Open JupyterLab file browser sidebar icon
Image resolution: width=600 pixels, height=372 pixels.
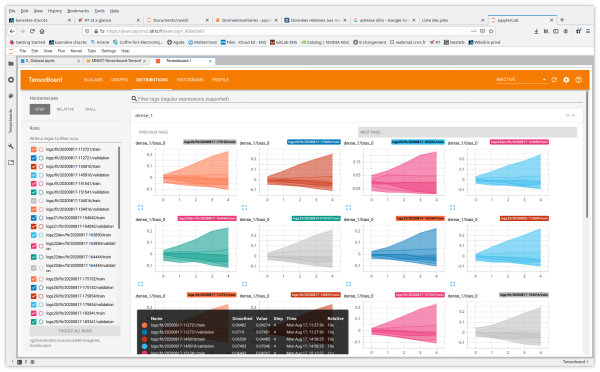coord(11,64)
